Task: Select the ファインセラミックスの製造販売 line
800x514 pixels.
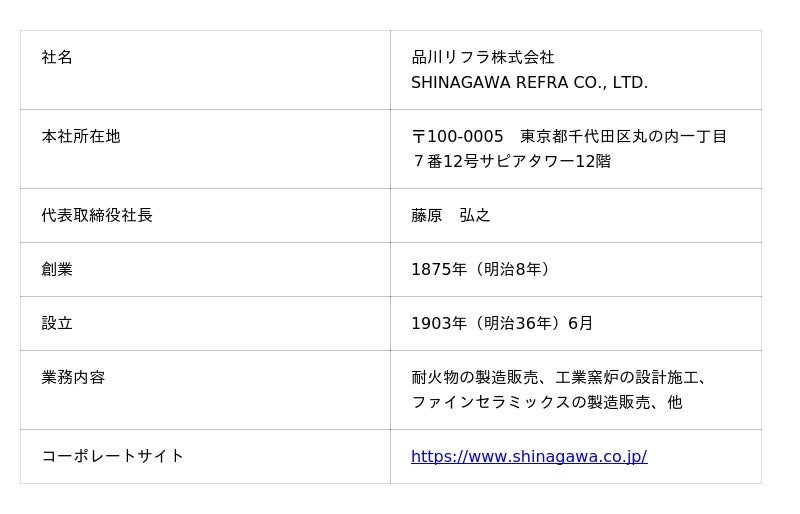Action: point(530,403)
